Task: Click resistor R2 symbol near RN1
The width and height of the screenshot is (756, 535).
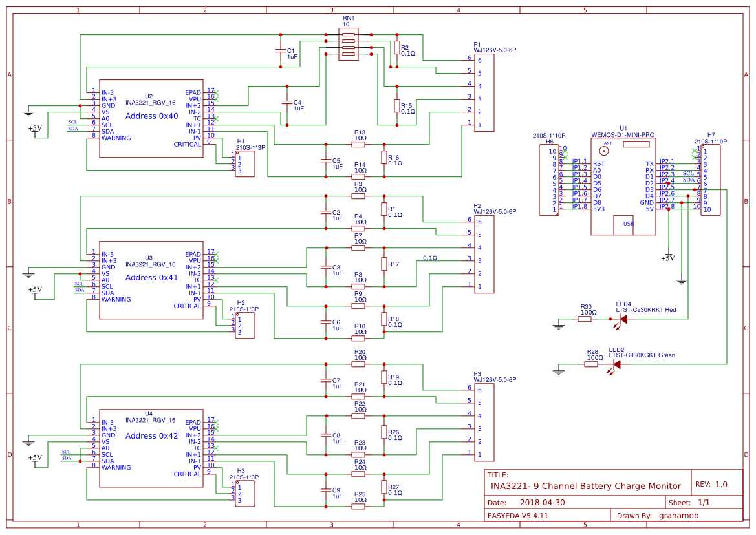Action: [x=397, y=47]
